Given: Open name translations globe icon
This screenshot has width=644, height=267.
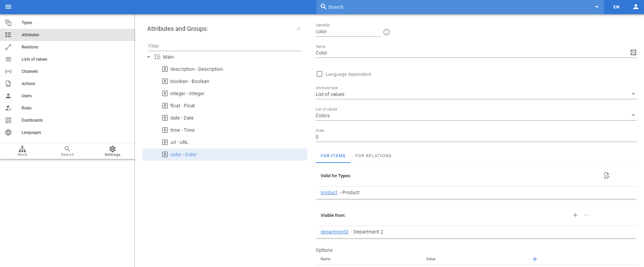Looking at the screenshot, I should click(x=633, y=53).
